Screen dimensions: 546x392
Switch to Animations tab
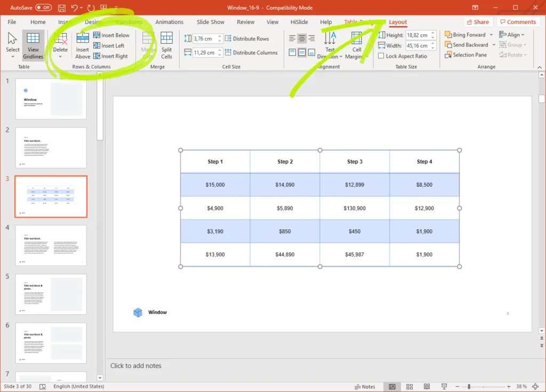[169, 22]
